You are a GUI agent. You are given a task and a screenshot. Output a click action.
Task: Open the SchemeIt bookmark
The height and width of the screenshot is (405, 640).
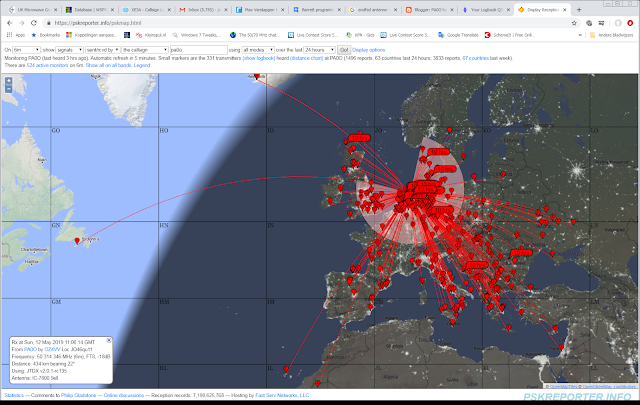point(509,35)
